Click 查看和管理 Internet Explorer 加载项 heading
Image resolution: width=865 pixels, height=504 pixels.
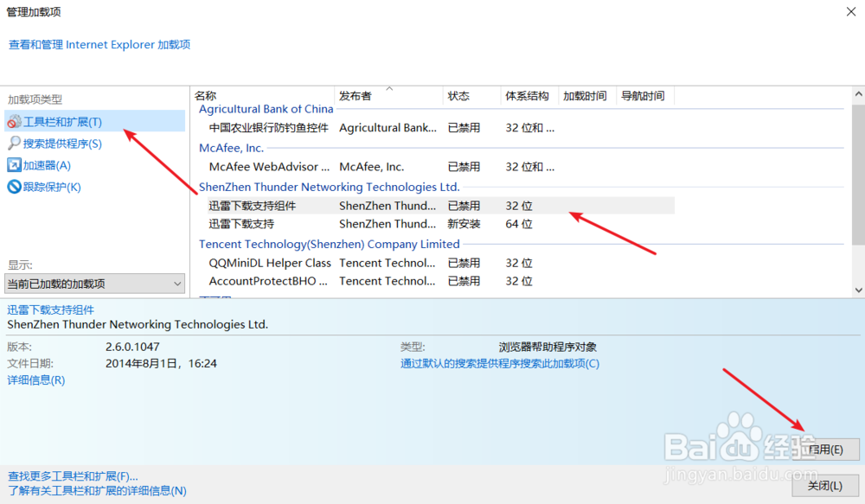tap(99, 45)
